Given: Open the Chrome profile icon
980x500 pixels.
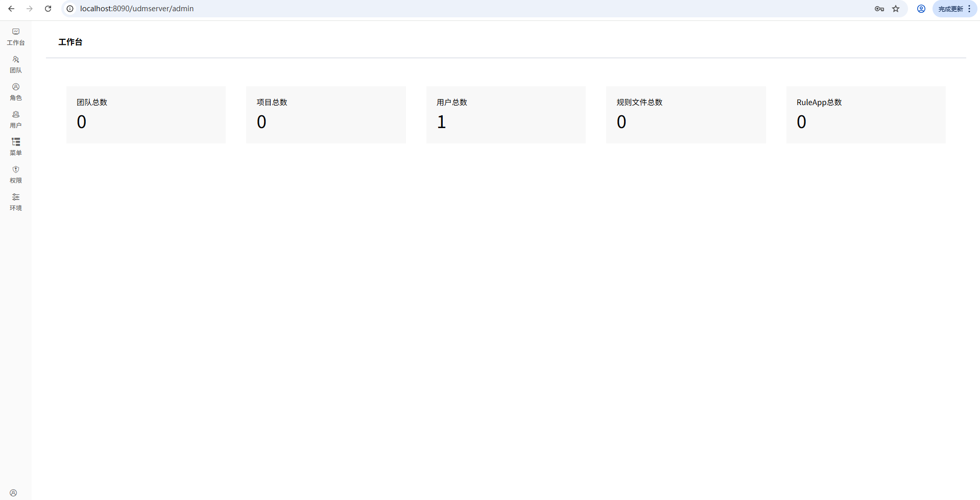Looking at the screenshot, I should click(921, 9).
